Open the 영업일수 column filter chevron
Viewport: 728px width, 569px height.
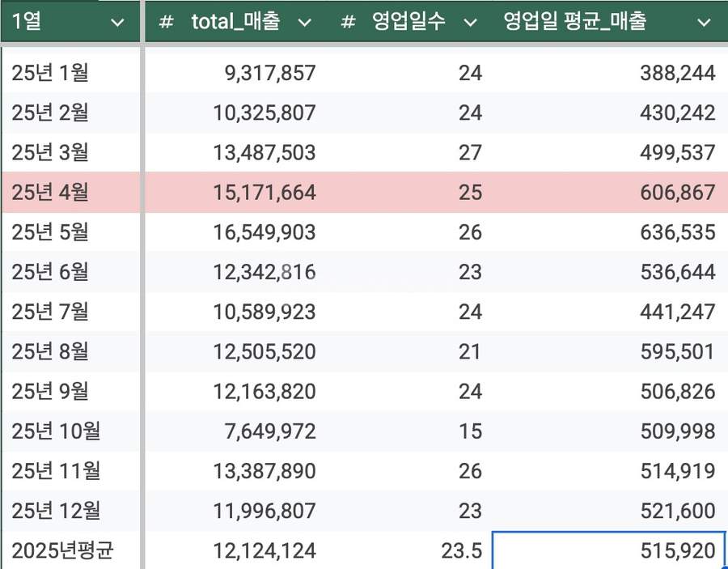(470, 23)
